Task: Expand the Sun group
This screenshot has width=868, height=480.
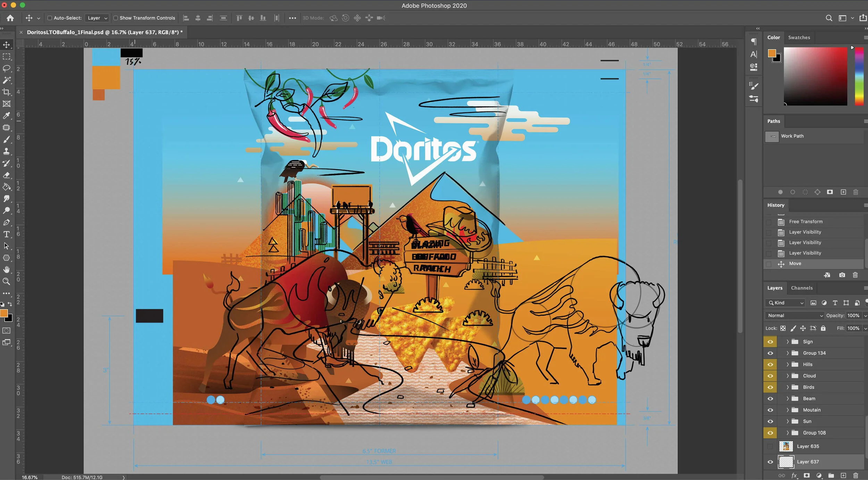Action: point(787,421)
